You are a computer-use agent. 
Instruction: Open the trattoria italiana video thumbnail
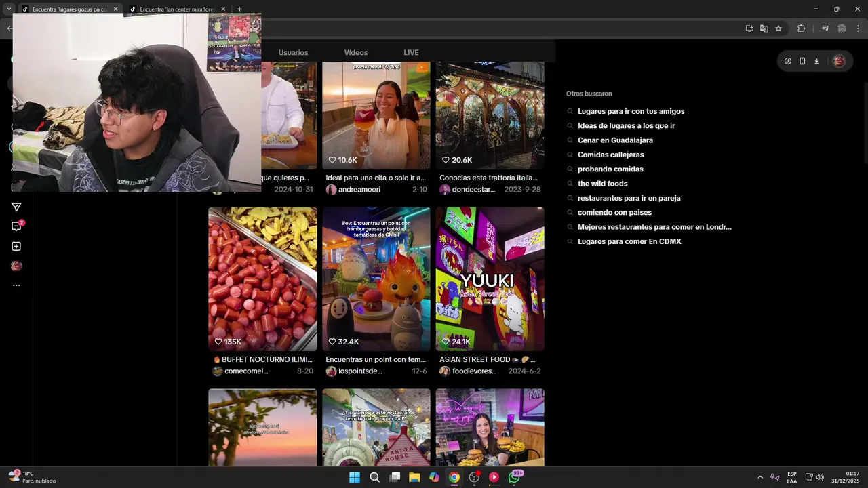(490, 115)
